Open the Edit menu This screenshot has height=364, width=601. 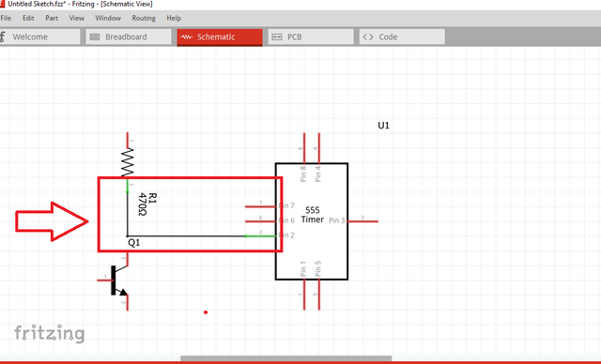pos(28,18)
